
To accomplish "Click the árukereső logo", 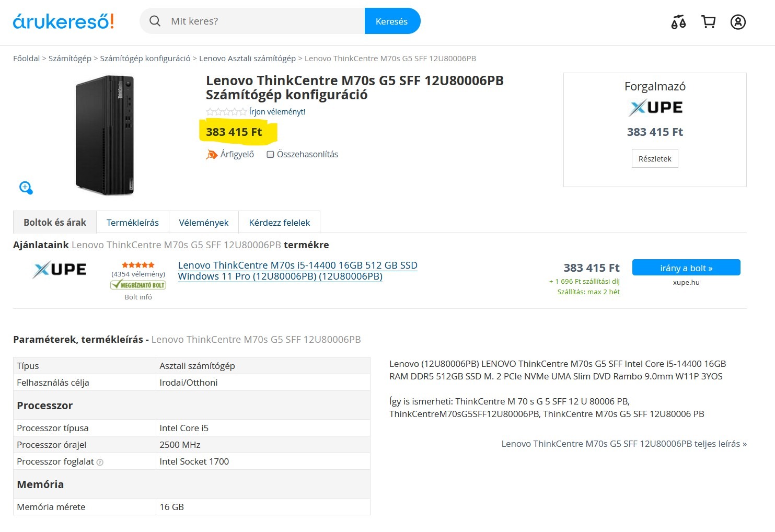I will coord(63,21).
